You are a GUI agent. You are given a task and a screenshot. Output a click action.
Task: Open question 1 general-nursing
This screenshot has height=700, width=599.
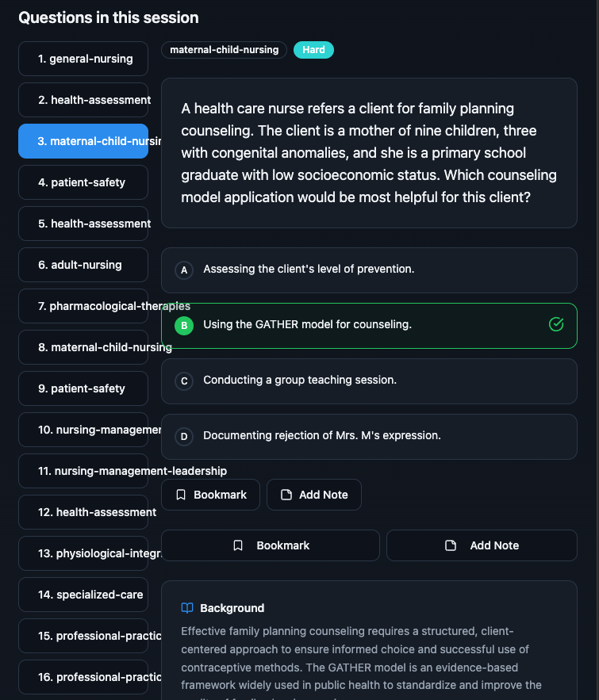coord(83,59)
